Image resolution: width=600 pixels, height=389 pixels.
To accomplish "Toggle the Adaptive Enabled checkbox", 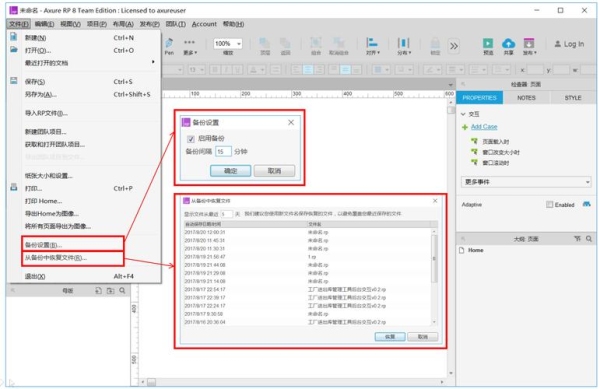I will click(549, 205).
